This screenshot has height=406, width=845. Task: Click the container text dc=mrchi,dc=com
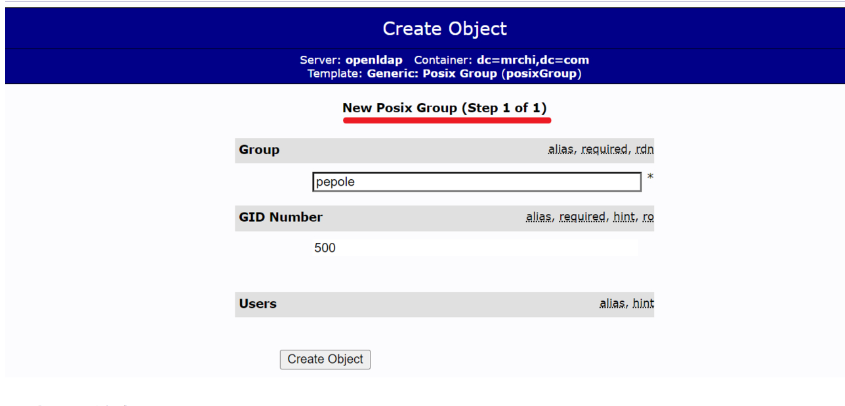click(532, 60)
